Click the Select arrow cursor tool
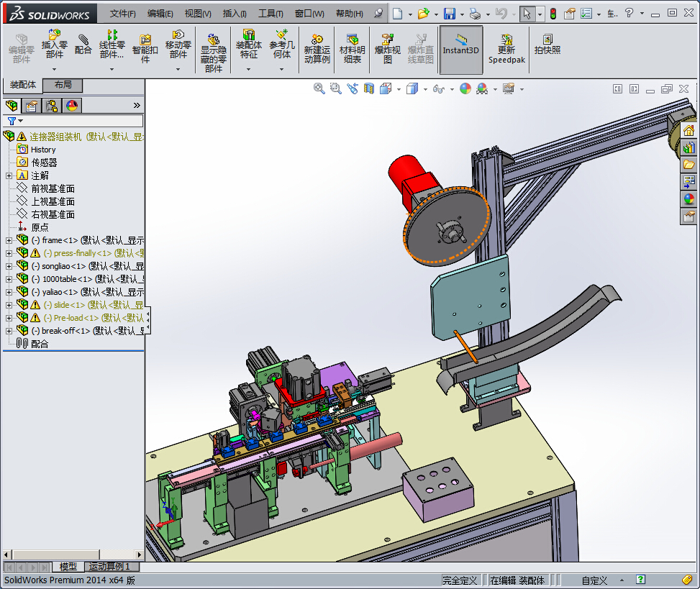This screenshot has height=589, width=700. [527, 14]
